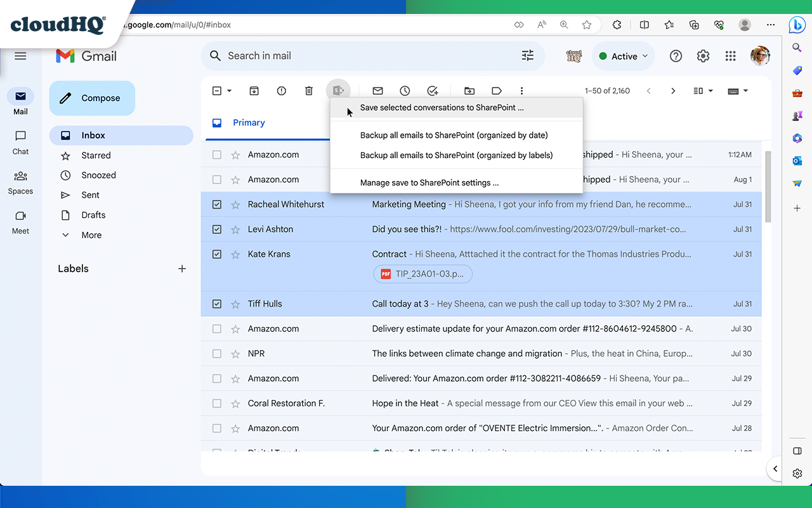Image resolution: width=812 pixels, height=508 pixels.
Task: Open Meet from the left rail
Action: 20,222
